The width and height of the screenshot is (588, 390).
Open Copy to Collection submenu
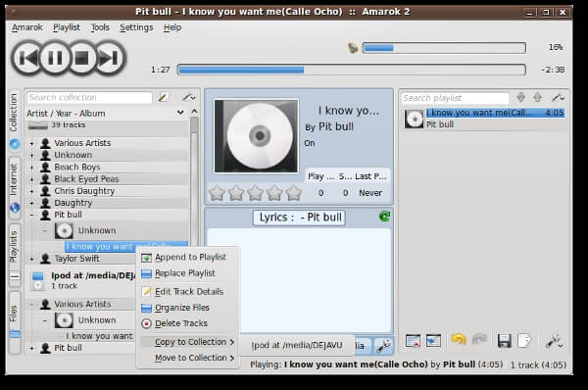[187, 342]
